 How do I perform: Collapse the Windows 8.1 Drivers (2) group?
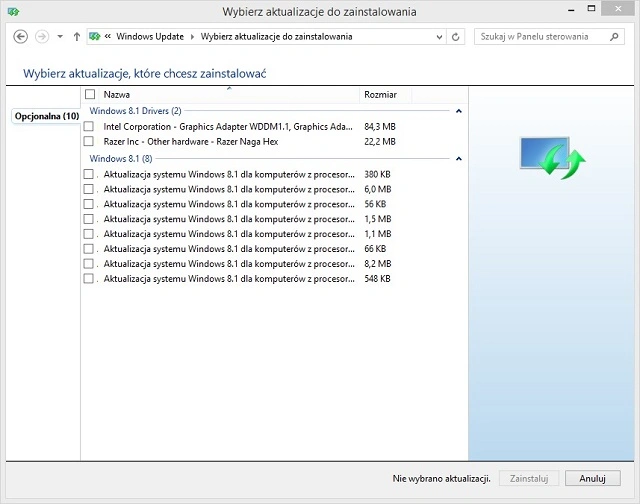coord(458,111)
